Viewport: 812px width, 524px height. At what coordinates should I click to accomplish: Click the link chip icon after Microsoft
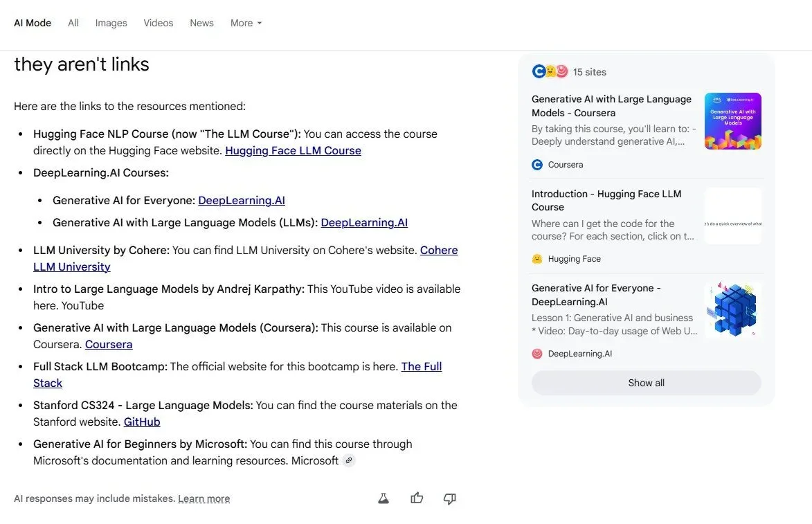349,460
